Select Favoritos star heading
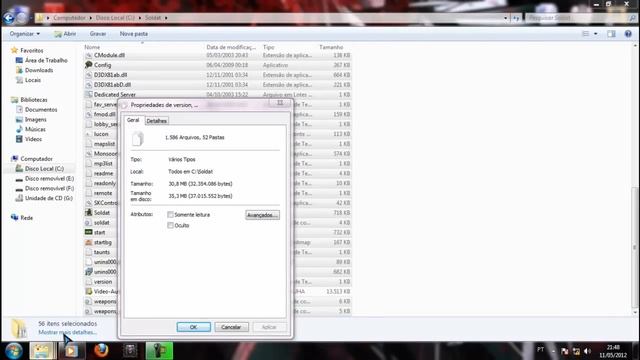The image size is (640, 360). point(31,51)
